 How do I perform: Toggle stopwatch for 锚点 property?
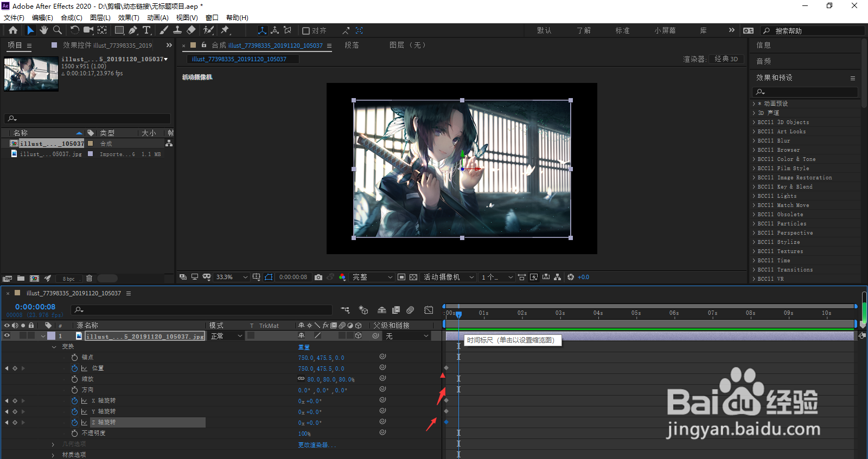74,357
